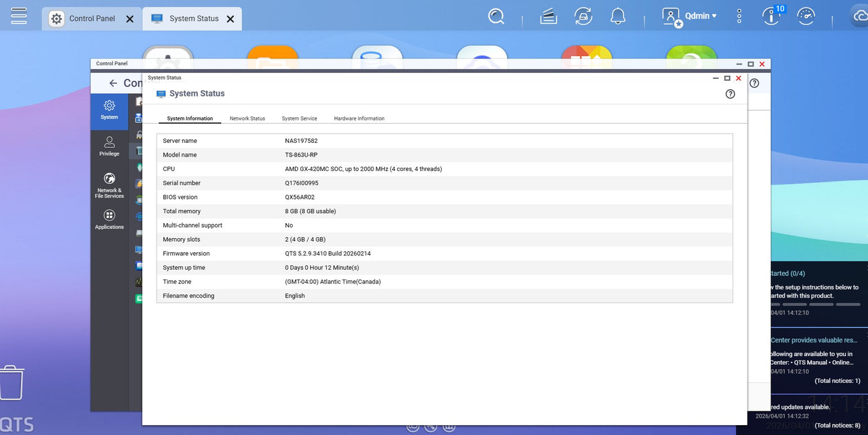Click the Atlantic Time(Canada) time zone value
This screenshot has width=868, height=435.
[x=333, y=282]
